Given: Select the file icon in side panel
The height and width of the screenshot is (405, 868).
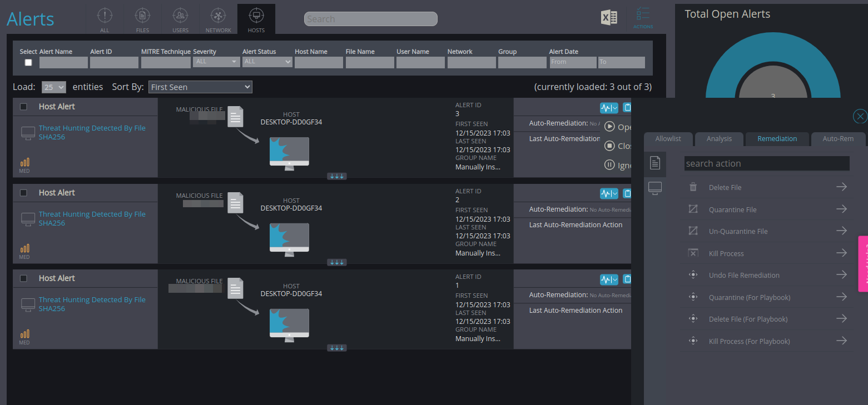Looking at the screenshot, I should 655,163.
